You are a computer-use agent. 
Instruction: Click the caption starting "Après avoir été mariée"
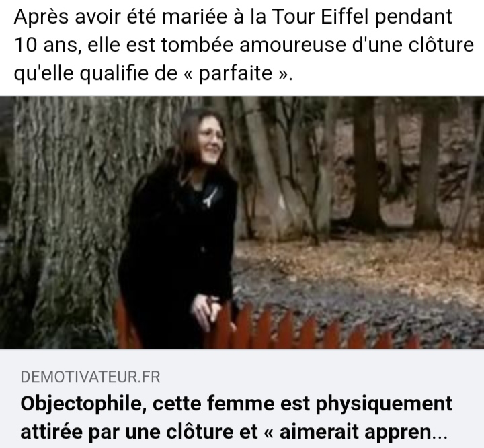coord(244,45)
